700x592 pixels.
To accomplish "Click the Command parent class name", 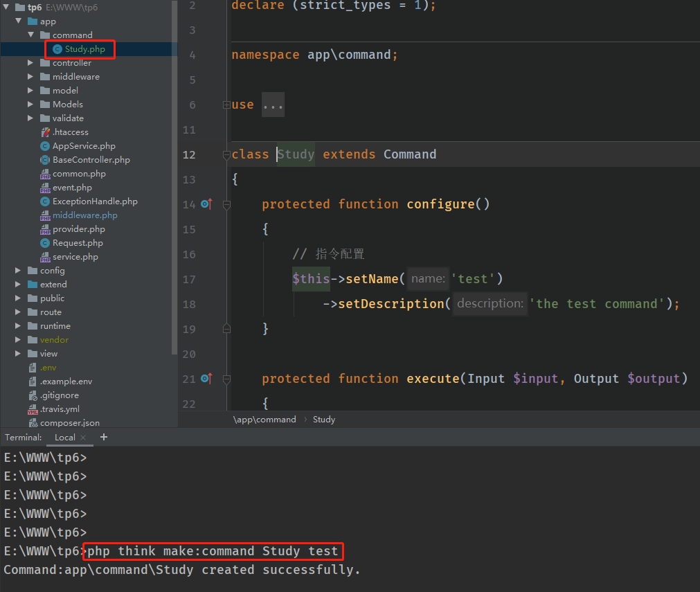I will click(x=410, y=154).
